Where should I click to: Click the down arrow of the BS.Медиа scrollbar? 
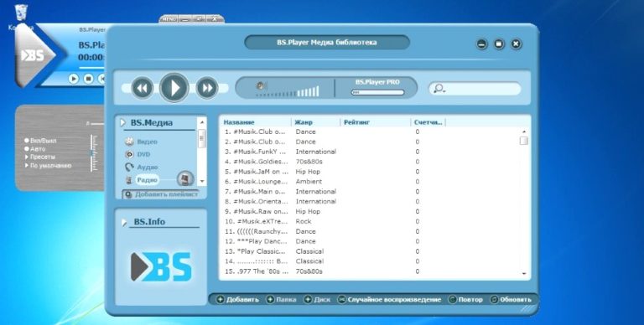pyautogui.click(x=201, y=181)
